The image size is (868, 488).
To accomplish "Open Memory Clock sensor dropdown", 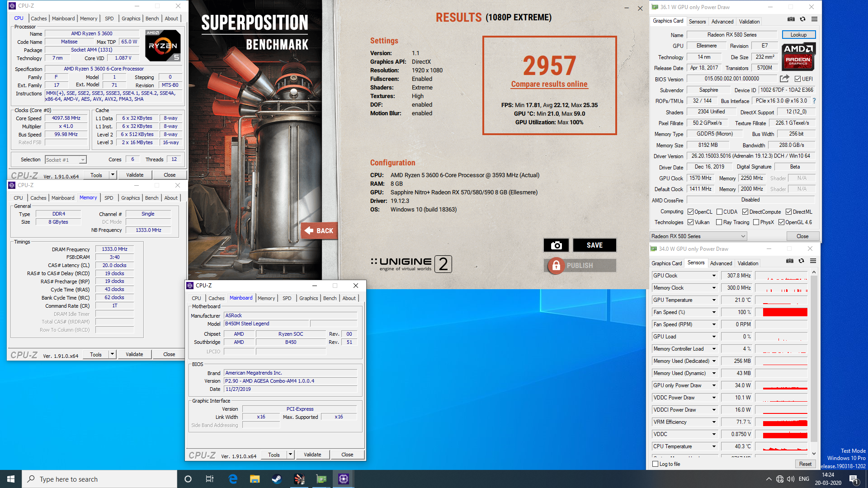I will tap(714, 288).
